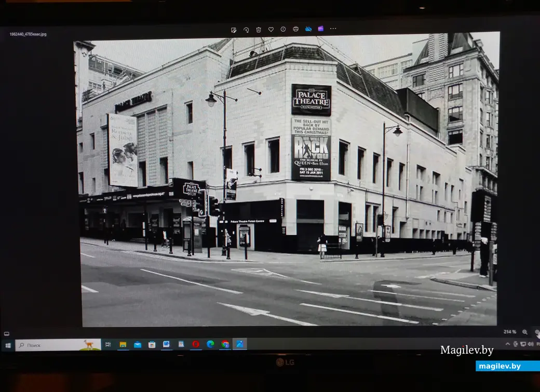Print the photo using printer icon
540x392 pixels.
click(x=295, y=30)
